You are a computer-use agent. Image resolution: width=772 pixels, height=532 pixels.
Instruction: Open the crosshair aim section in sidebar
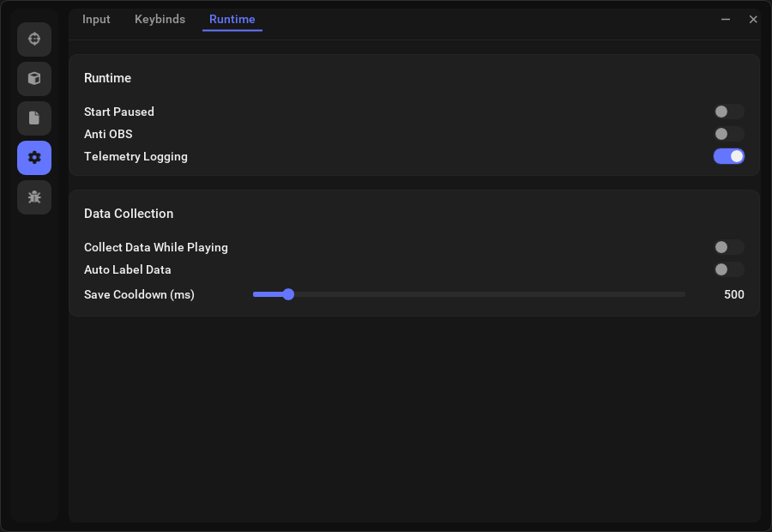pos(34,39)
